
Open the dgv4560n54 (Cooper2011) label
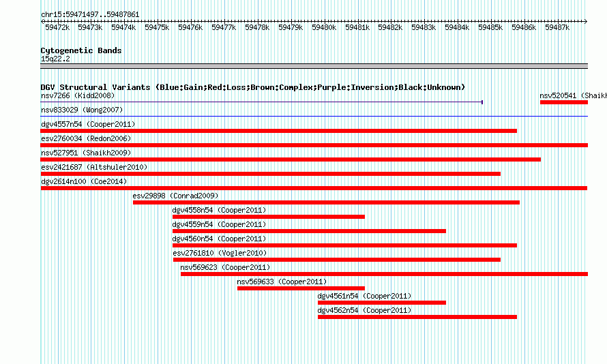coord(219,239)
